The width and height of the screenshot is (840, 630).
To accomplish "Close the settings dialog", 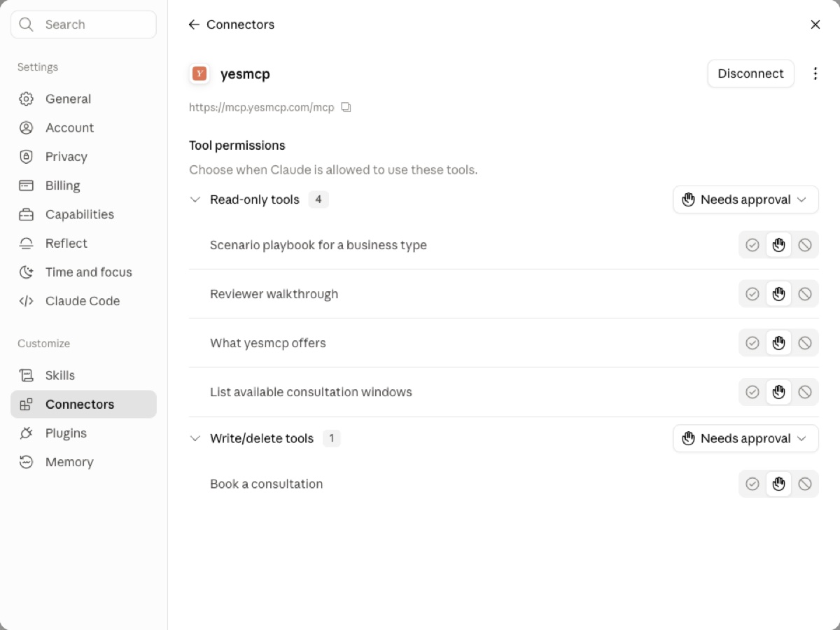I will pyautogui.click(x=815, y=24).
